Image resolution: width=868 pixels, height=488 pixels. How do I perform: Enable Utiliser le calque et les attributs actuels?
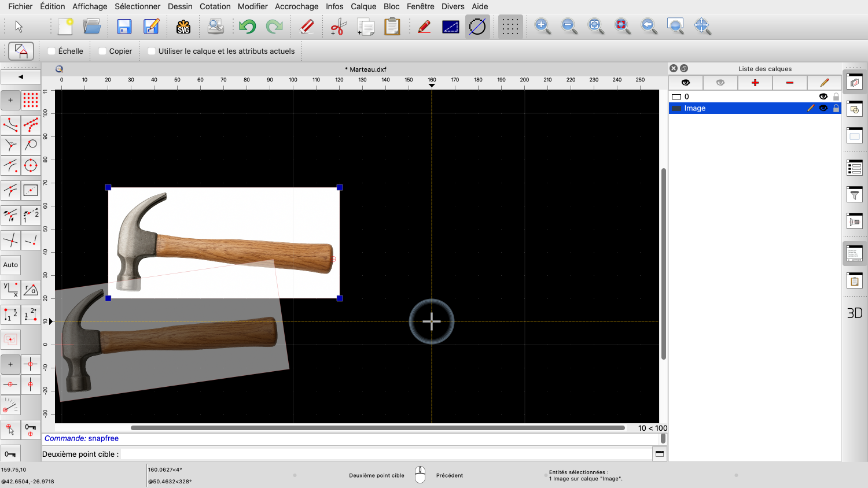152,51
